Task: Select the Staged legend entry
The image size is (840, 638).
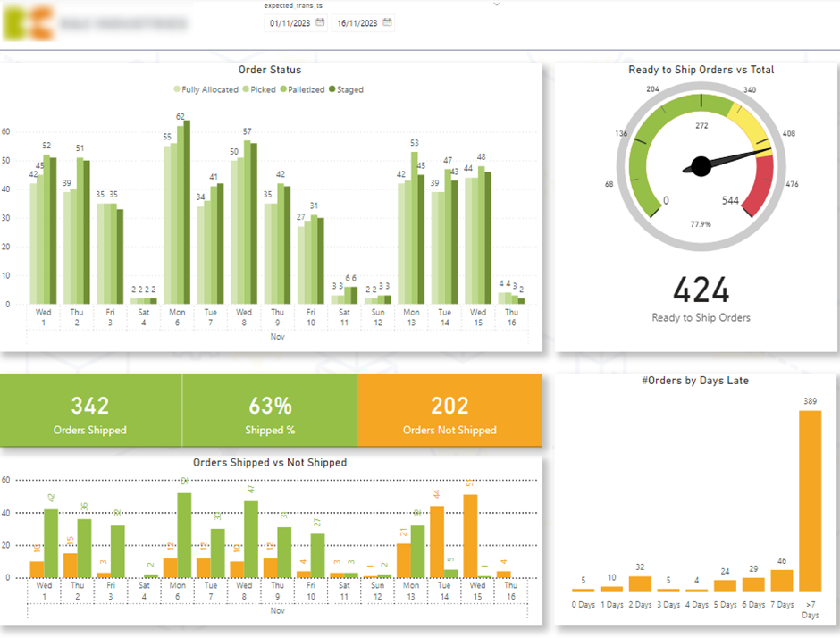Action: tap(347, 89)
